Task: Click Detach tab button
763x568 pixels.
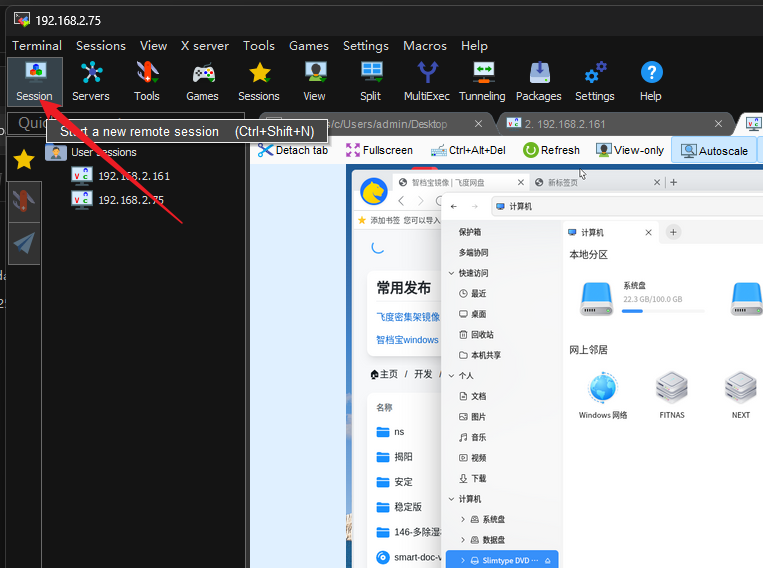Action: tap(293, 150)
